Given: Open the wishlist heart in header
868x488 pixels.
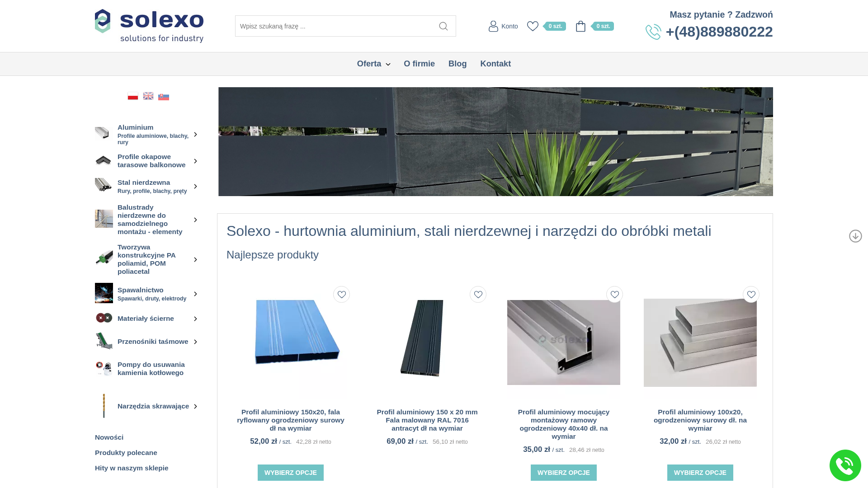Looking at the screenshot, I should tap(533, 26).
